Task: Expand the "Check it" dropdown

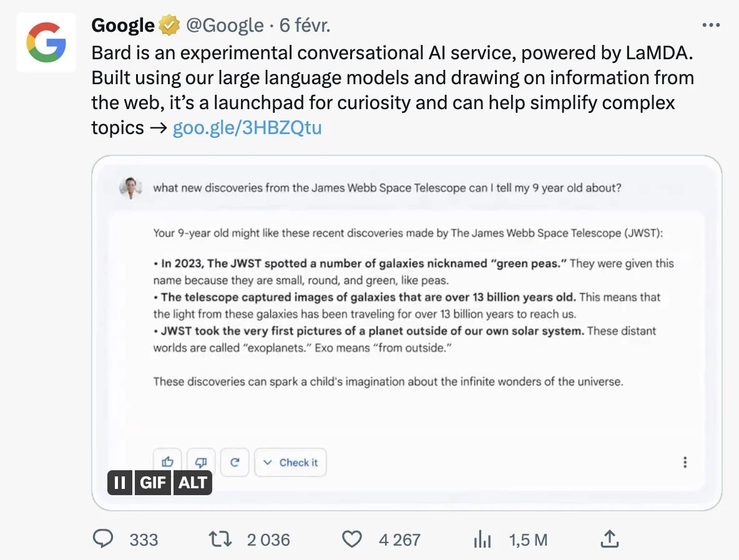Action: 290,462
